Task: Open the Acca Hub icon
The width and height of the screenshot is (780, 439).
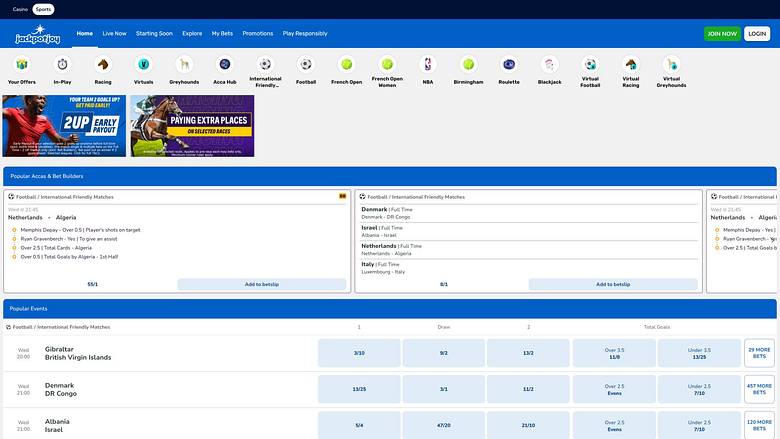Action: (x=225, y=65)
